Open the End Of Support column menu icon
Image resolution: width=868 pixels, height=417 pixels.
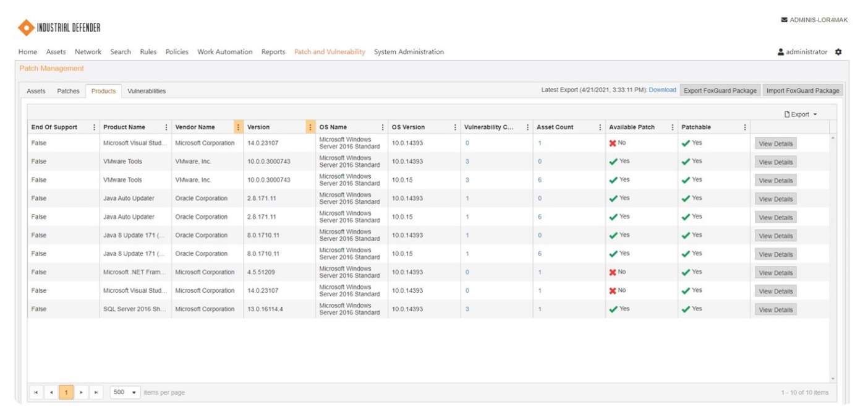[93, 127]
